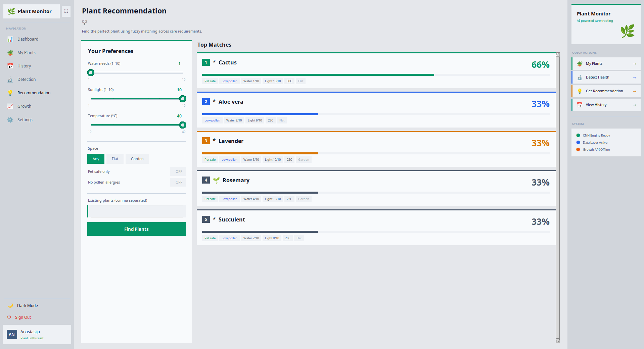
Task: Focus the Existing plants input field
Action: pyautogui.click(x=137, y=211)
